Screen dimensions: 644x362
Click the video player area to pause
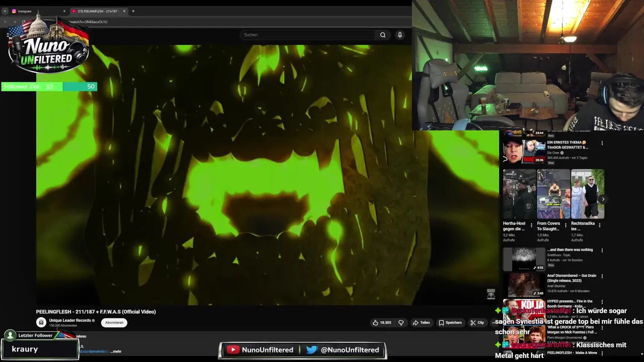coord(267,174)
